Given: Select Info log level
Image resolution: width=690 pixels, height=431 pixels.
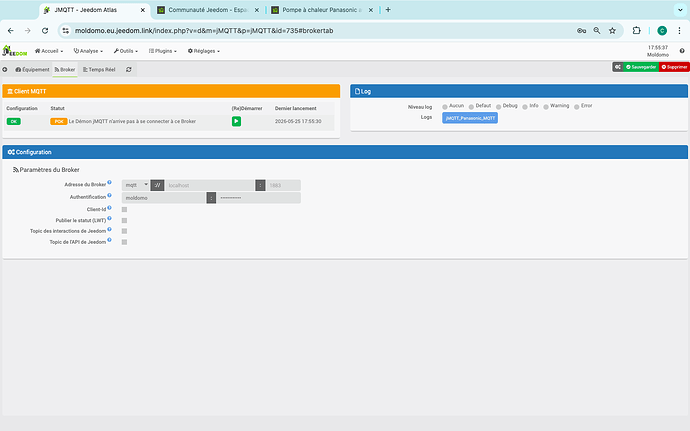Looking at the screenshot, I should click(x=525, y=107).
